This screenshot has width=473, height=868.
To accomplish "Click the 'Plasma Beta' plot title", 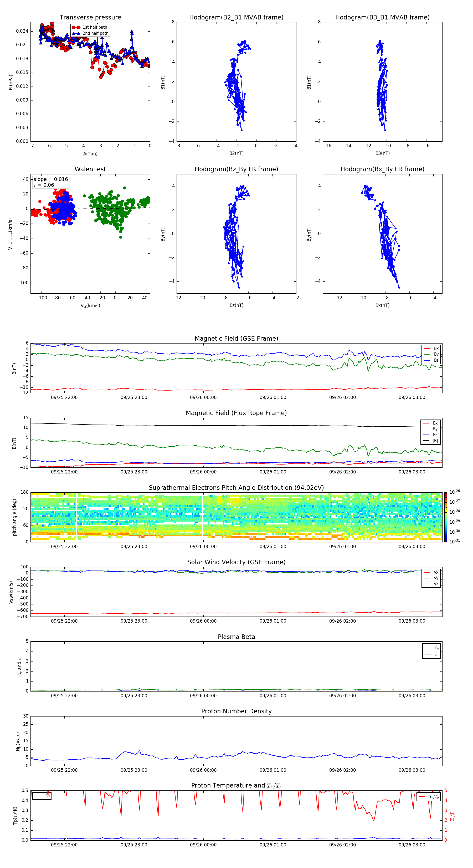I will 236,637.
